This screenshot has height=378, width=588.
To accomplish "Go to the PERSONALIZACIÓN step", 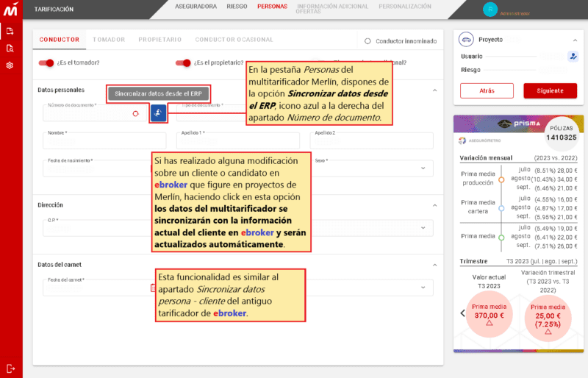I will [405, 7].
